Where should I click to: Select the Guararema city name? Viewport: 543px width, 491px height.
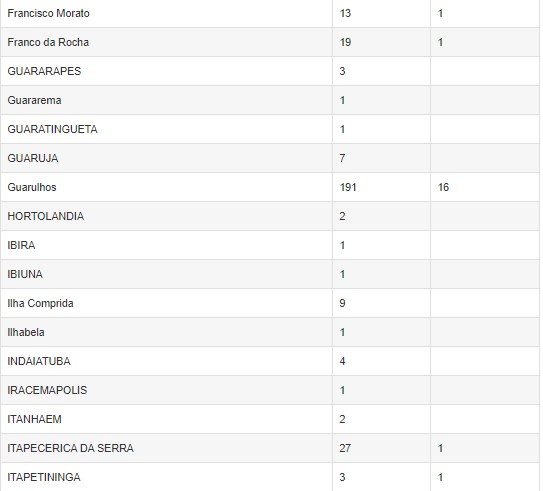tap(35, 100)
